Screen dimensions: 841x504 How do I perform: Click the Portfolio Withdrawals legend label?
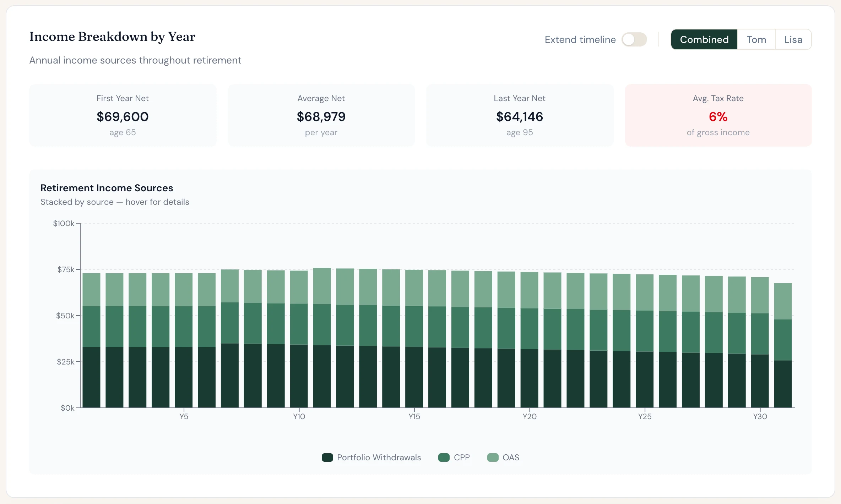pyautogui.click(x=379, y=458)
